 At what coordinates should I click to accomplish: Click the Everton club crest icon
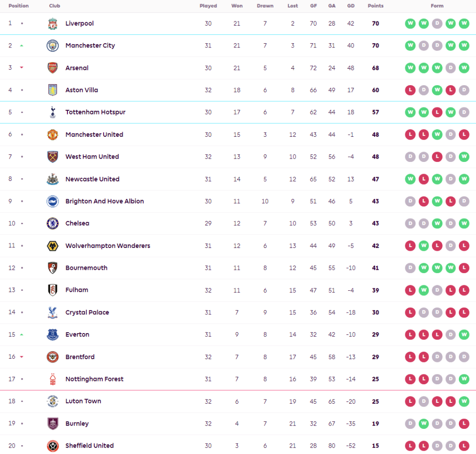pos(53,334)
